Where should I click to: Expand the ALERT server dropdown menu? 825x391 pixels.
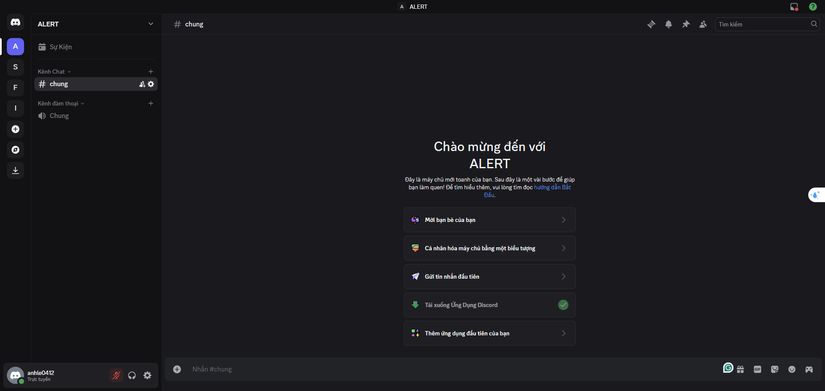(x=151, y=24)
